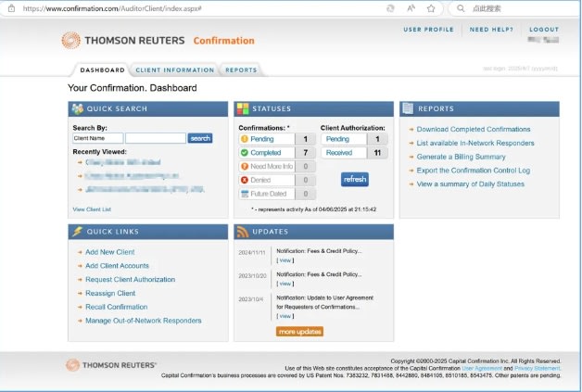Click the Statuses colored squares icon
The width and height of the screenshot is (582, 392).
coord(243,108)
